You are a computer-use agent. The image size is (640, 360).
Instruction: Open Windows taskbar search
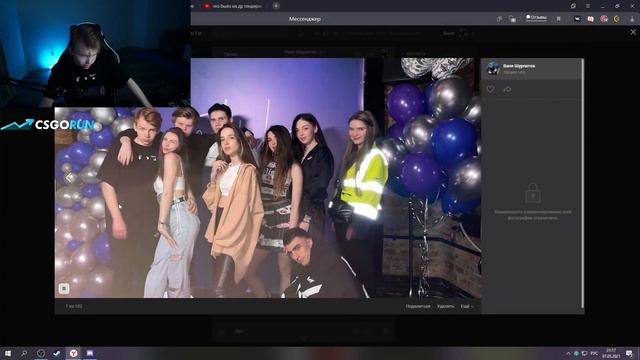[x=24, y=353]
